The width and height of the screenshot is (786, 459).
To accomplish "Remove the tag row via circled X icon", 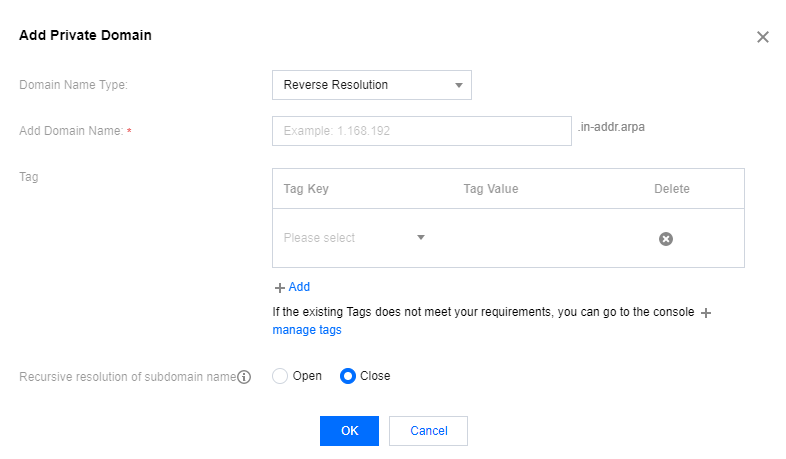I will point(666,239).
